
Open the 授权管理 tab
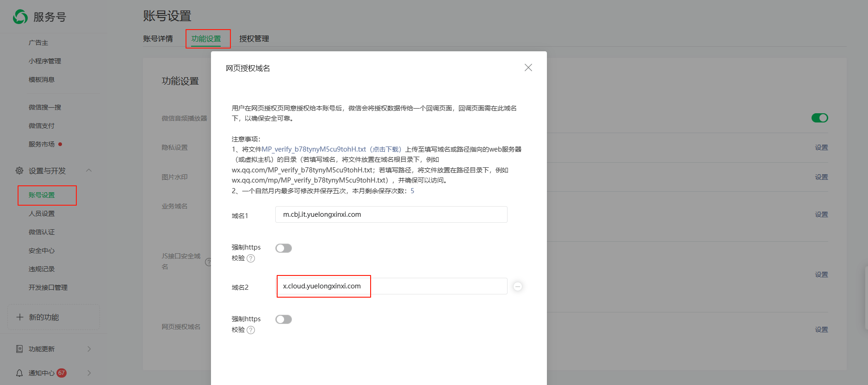tap(254, 39)
